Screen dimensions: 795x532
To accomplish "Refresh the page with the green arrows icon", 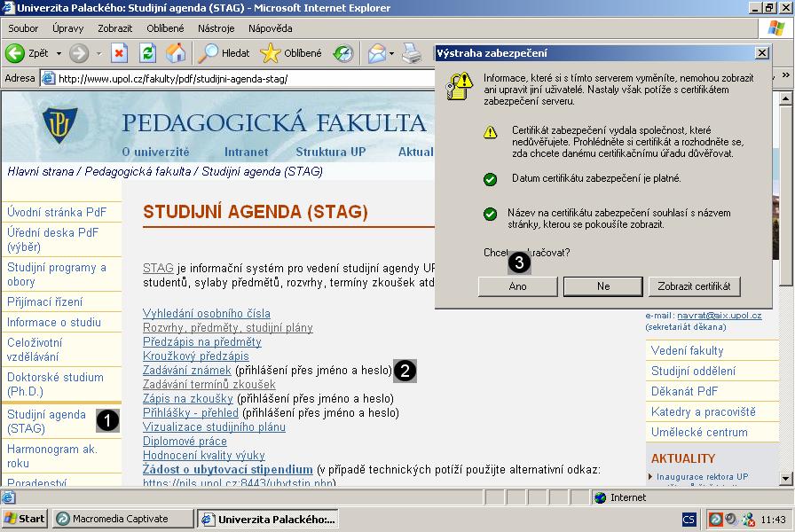I will coord(147,52).
